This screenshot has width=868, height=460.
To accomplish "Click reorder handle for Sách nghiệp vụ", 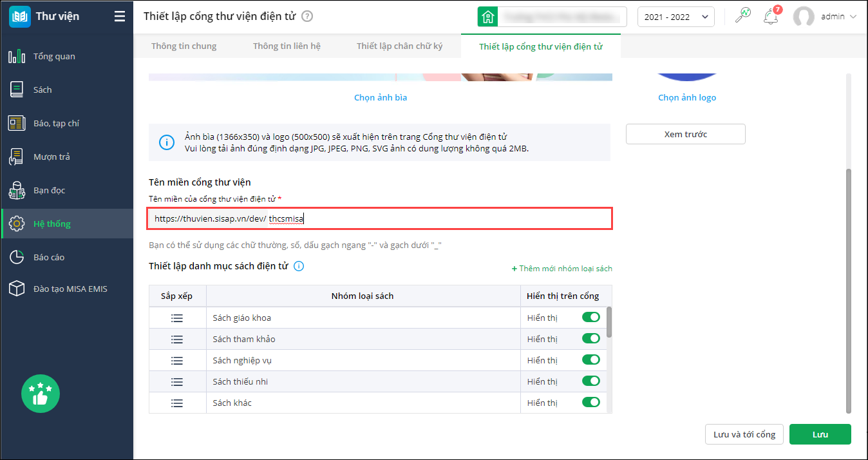I will (177, 360).
